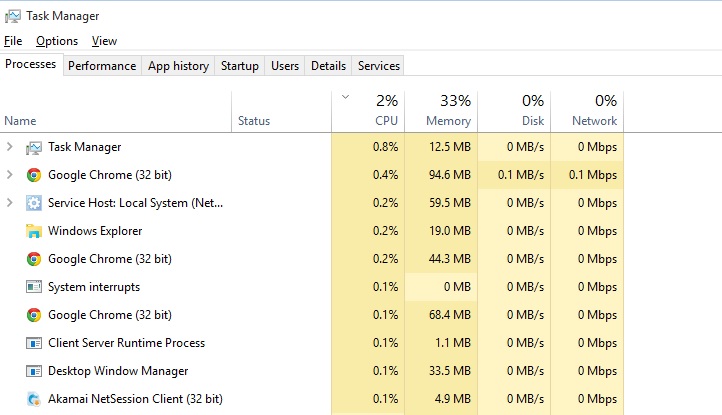Sort by the Memory column header

pos(441,112)
